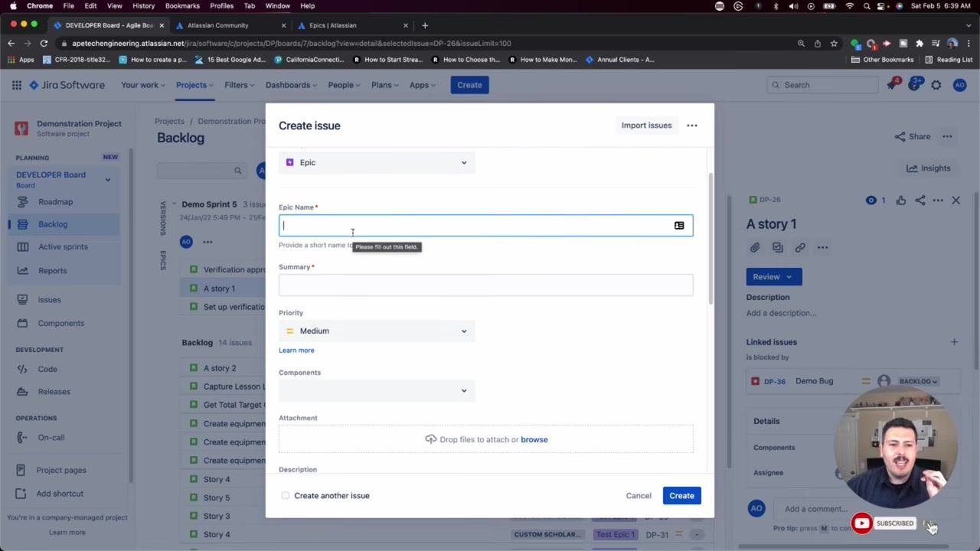Open Active sprints in the sidebar

pos(63,247)
